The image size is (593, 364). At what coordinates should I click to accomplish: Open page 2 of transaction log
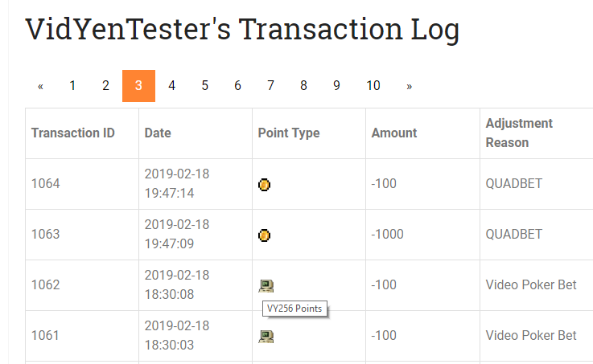point(105,86)
